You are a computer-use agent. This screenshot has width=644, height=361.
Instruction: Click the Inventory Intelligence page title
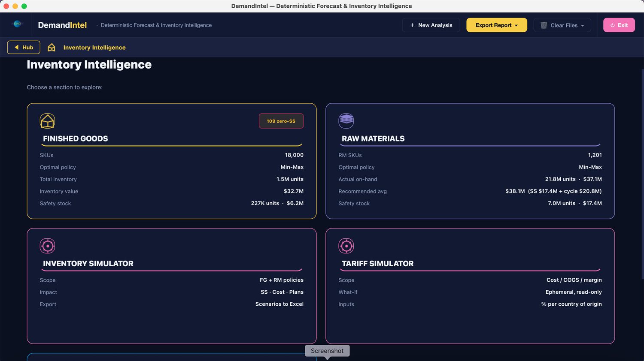click(x=89, y=65)
